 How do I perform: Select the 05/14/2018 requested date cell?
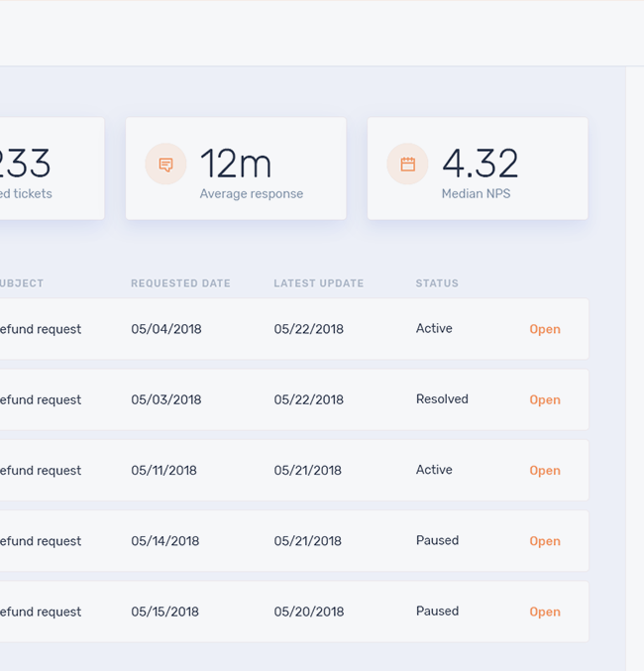coord(164,541)
